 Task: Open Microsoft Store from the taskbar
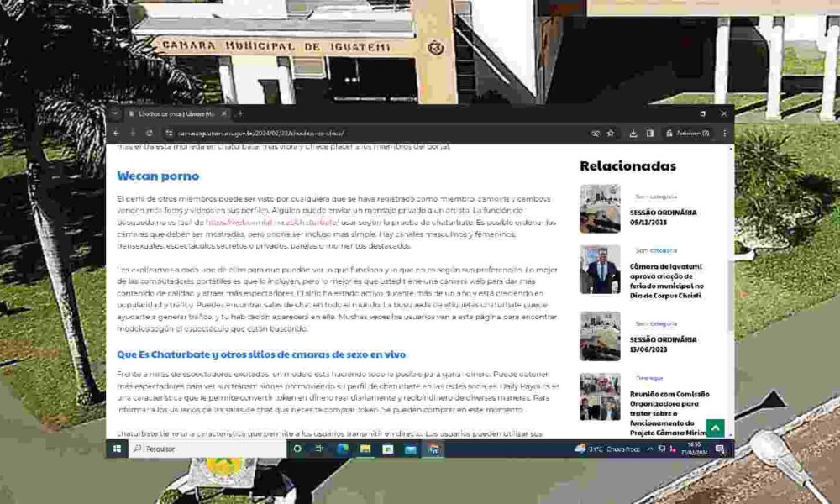pos(388,449)
